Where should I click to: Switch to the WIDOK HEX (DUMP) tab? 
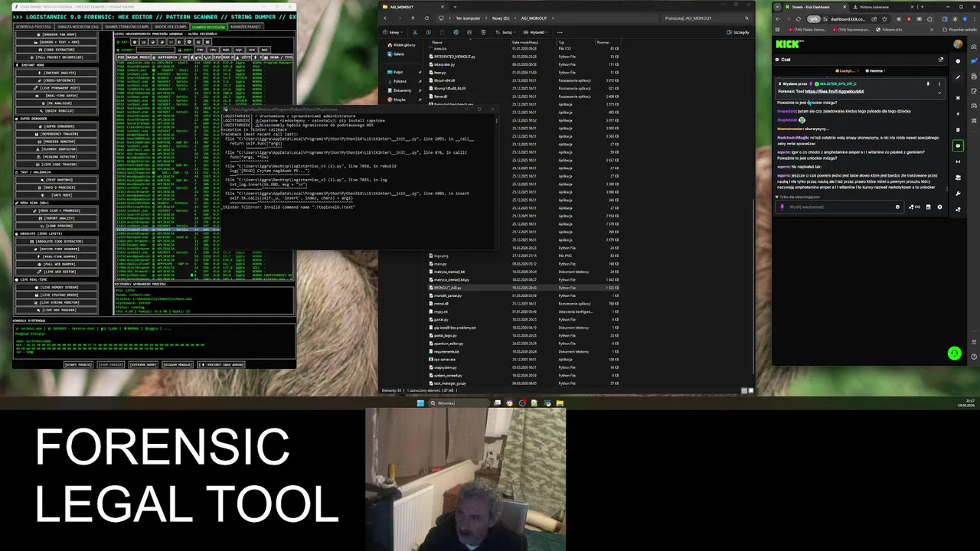tap(171, 27)
